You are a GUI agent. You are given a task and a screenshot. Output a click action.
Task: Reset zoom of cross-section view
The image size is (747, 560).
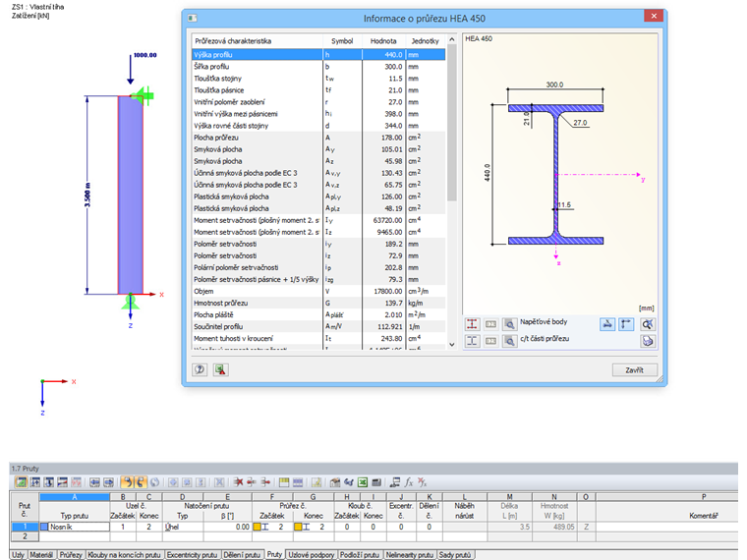coord(648,324)
